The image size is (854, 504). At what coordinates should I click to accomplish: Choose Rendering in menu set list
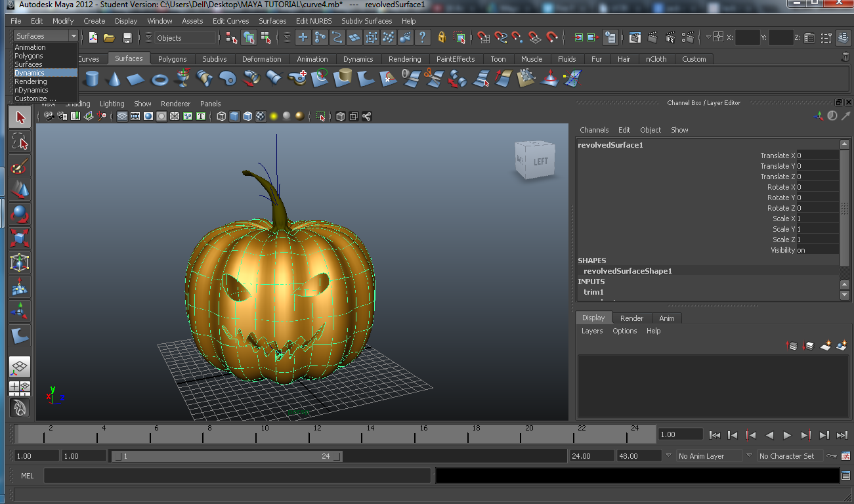[x=46, y=81]
